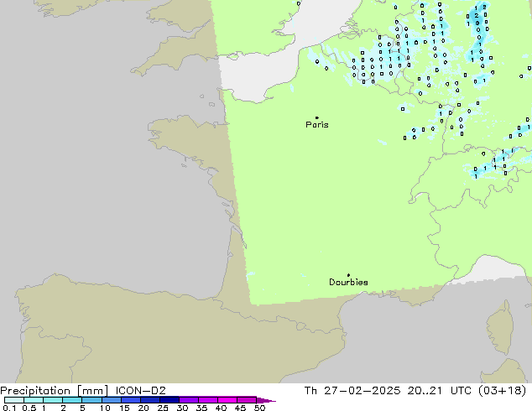Pick the 25 to 30 mm navy swatch
532x411 pixels.
coord(170,400)
